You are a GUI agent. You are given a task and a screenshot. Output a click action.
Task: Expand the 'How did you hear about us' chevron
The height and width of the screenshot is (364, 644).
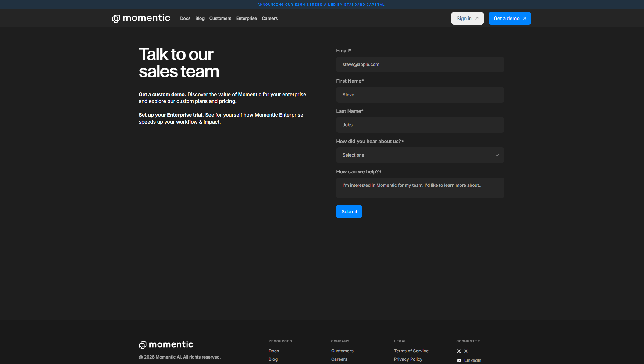(x=497, y=155)
